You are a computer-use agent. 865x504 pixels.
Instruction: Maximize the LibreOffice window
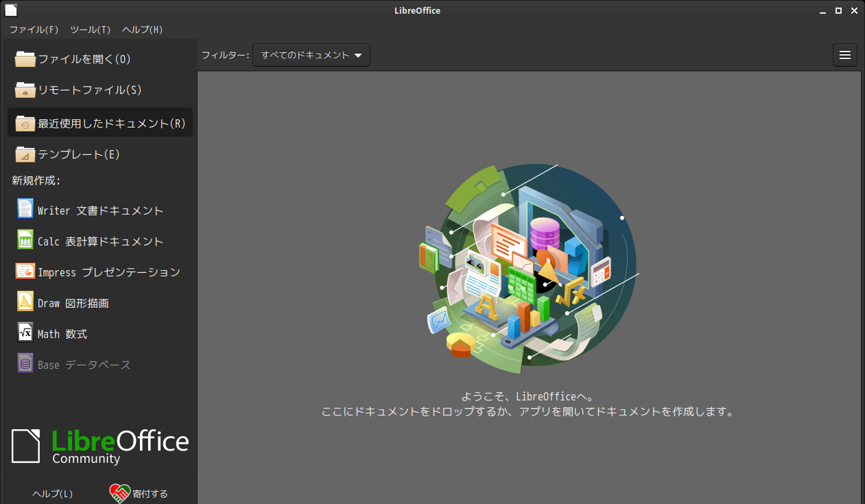tap(838, 10)
